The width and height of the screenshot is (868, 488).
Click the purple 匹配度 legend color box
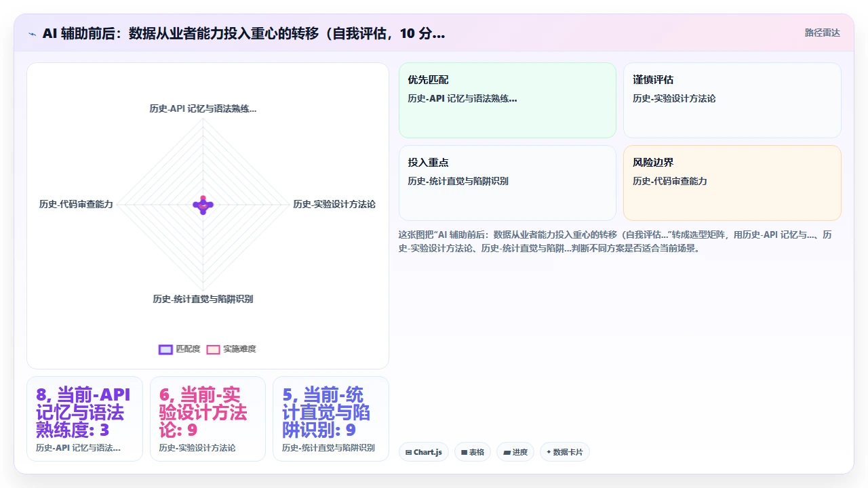coord(165,350)
